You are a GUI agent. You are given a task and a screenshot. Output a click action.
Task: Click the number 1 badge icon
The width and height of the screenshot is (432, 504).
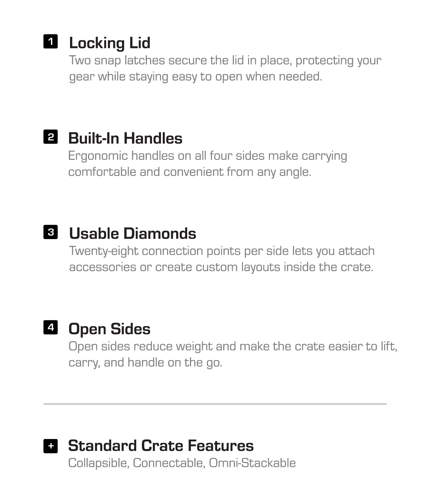pos(51,41)
